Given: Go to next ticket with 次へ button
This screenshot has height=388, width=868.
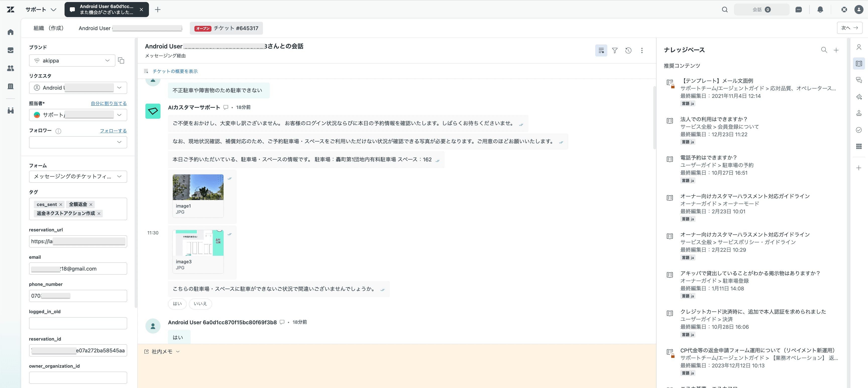Looking at the screenshot, I should [x=849, y=28].
